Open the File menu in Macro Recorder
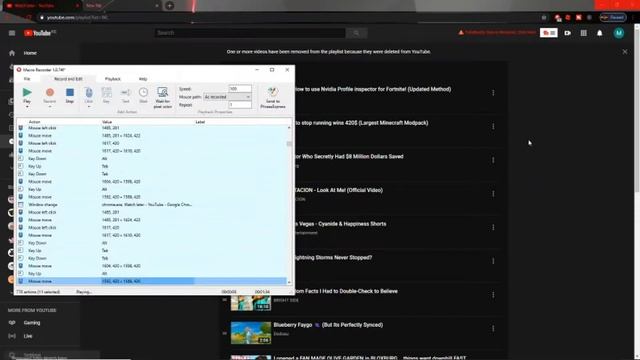The image size is (640, 360). coord(27,79)
